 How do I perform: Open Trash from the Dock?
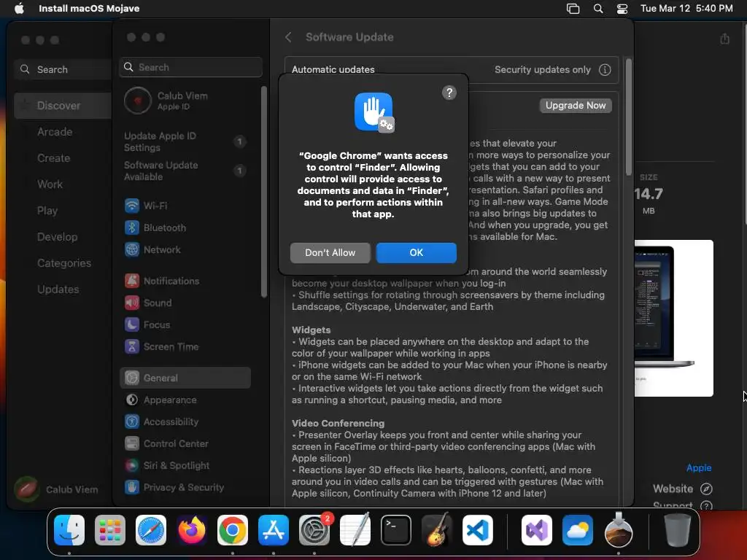point(677,530)
